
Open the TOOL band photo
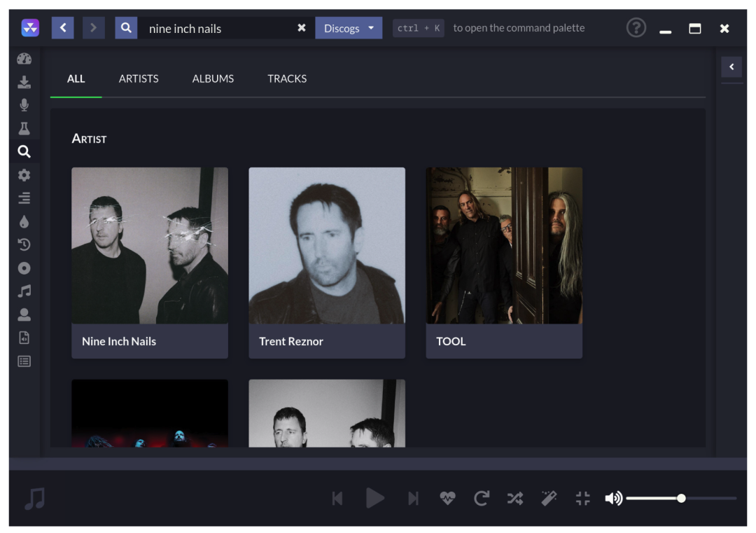[504, 246]
